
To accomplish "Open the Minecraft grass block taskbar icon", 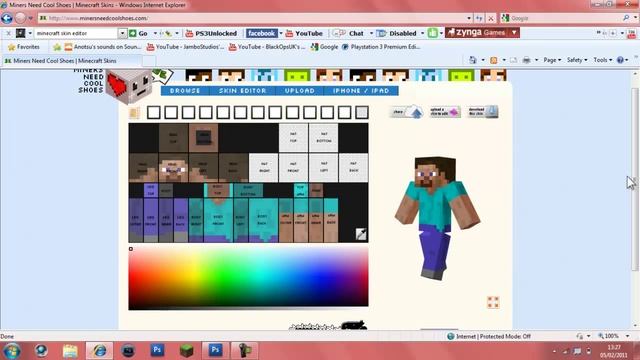I will coord(187,350).
